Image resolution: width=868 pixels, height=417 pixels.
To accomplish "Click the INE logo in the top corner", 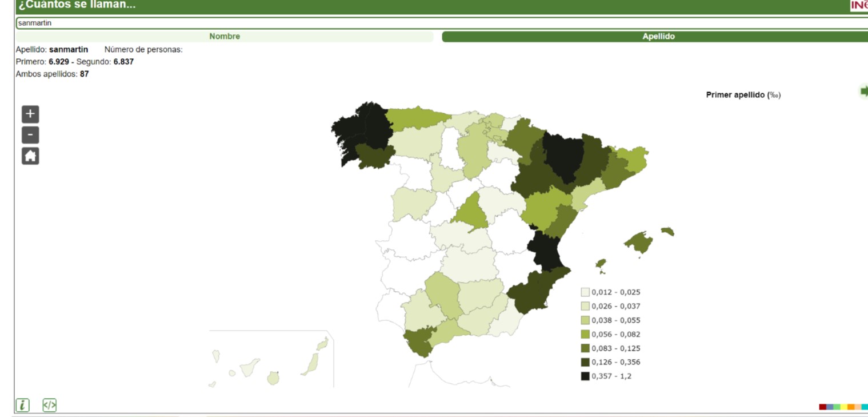I will point(859,5).
